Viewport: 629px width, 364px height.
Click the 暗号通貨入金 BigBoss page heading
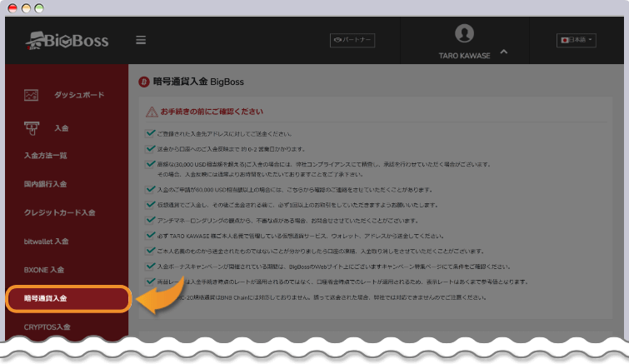point(198,82)
